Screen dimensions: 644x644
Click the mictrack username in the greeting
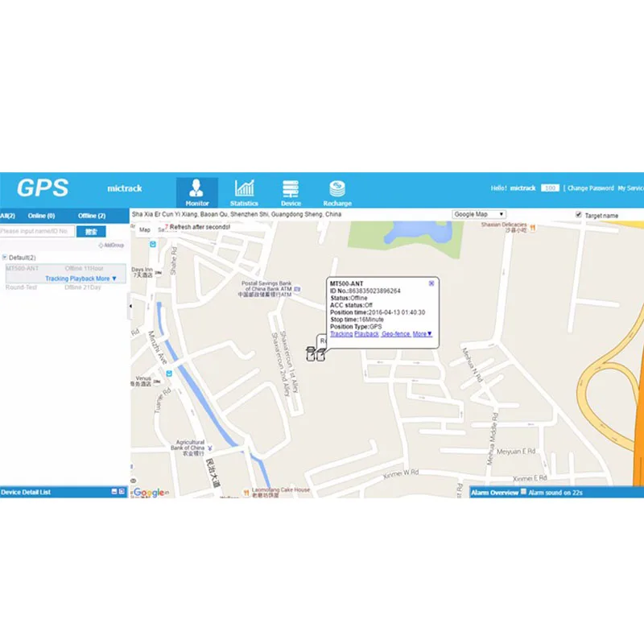click(x=522, y=188)
